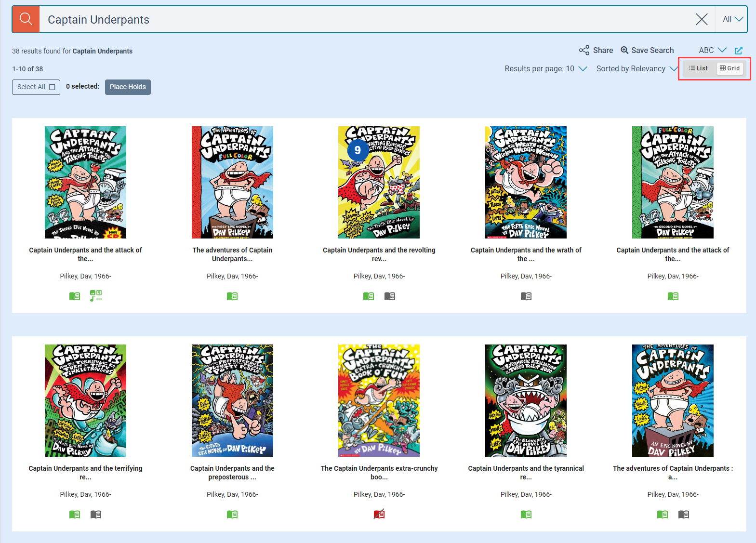Open the ABC library dropdown
Image resolution: width=756 pixels, height=543 pixels.
click(x=713, y=50)
